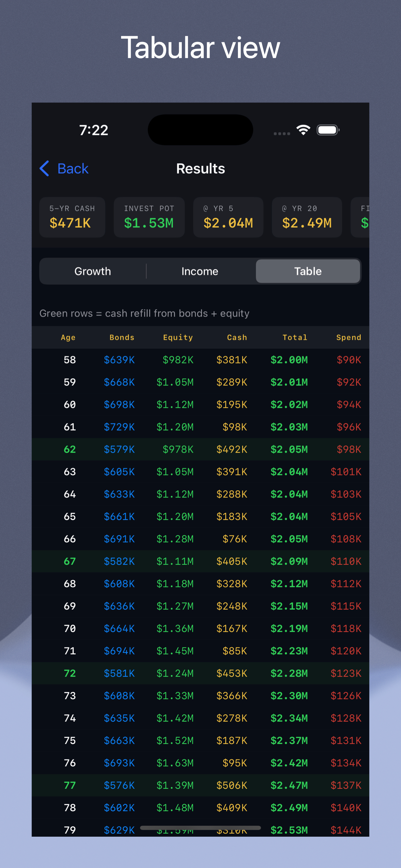This screenshot has height=868, width=401.
Task: Tap the Cash column header
Action: point(237,337)
